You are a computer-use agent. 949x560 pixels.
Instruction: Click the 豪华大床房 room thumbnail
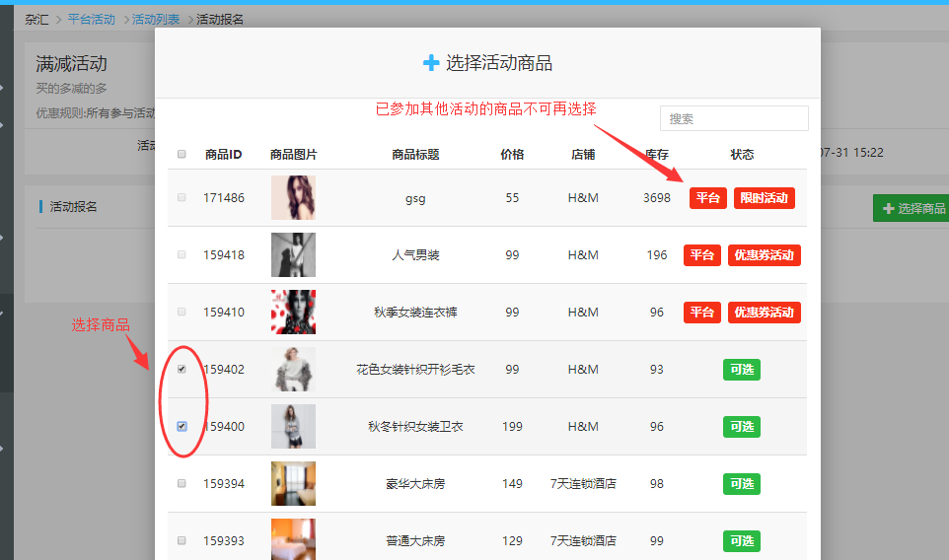293,484
